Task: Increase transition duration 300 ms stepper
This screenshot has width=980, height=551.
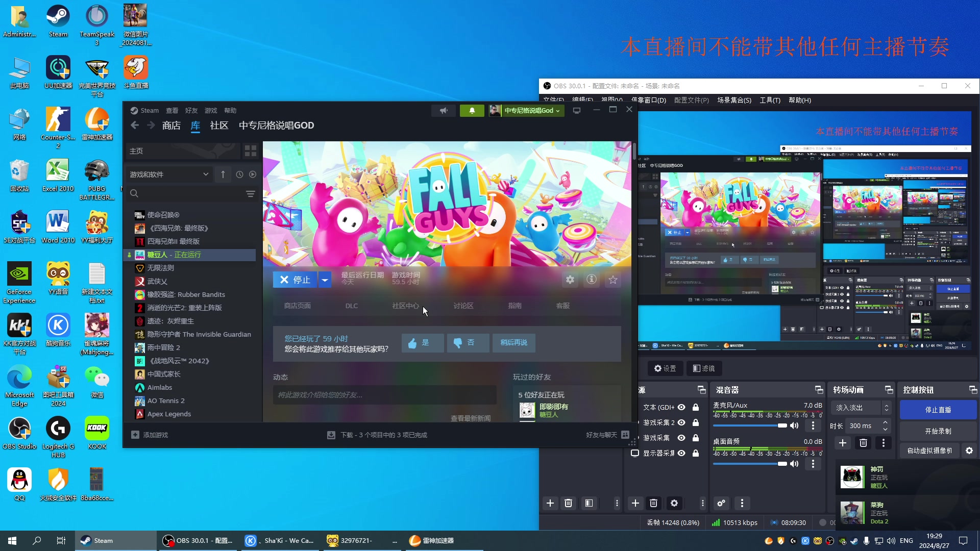Action: (x=885, y=422)
